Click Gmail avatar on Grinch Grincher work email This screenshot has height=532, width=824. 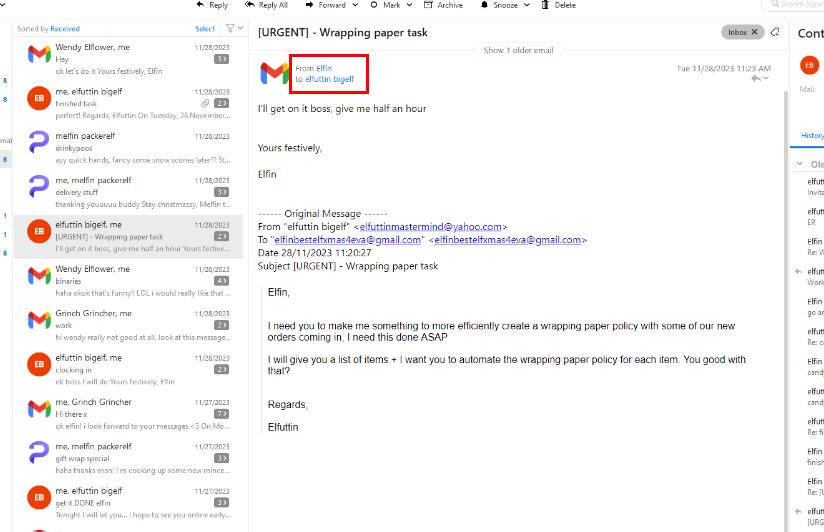coord(39,320)
